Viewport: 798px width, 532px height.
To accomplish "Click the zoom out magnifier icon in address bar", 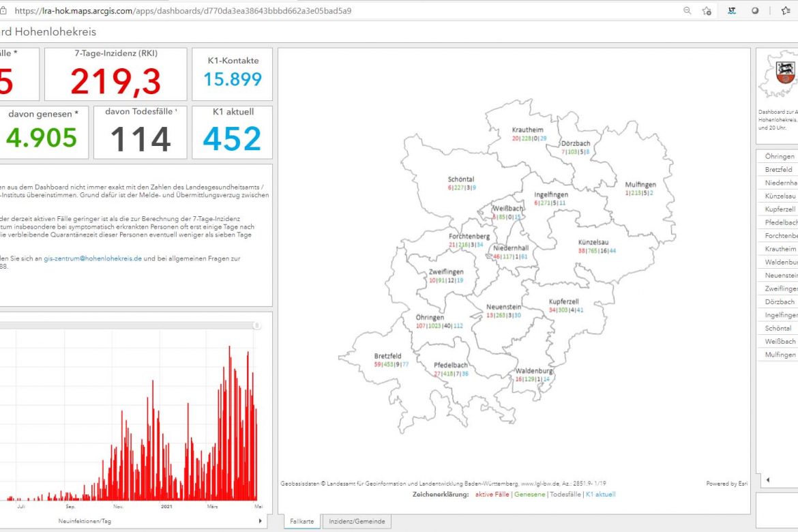I will 687,11.
